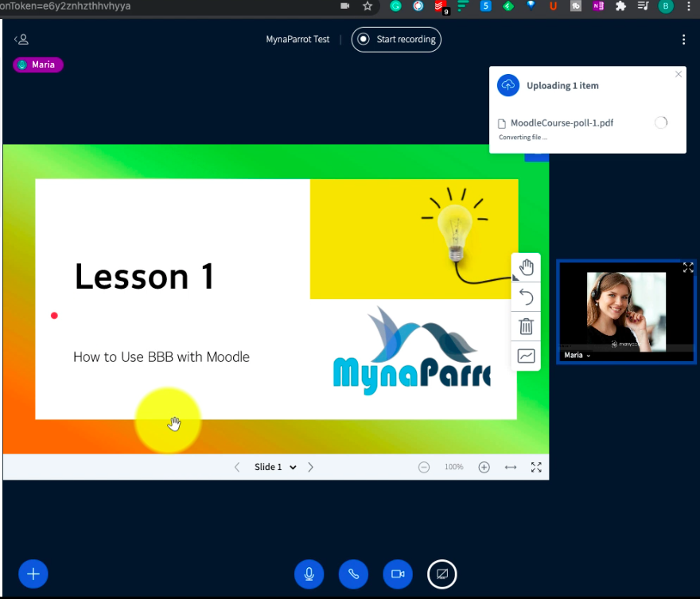Image resolution: width=700 pixels, height=599 pixels.
Task: Open the Extensions puzzle-piece menu
Action: tap(620, 6)
